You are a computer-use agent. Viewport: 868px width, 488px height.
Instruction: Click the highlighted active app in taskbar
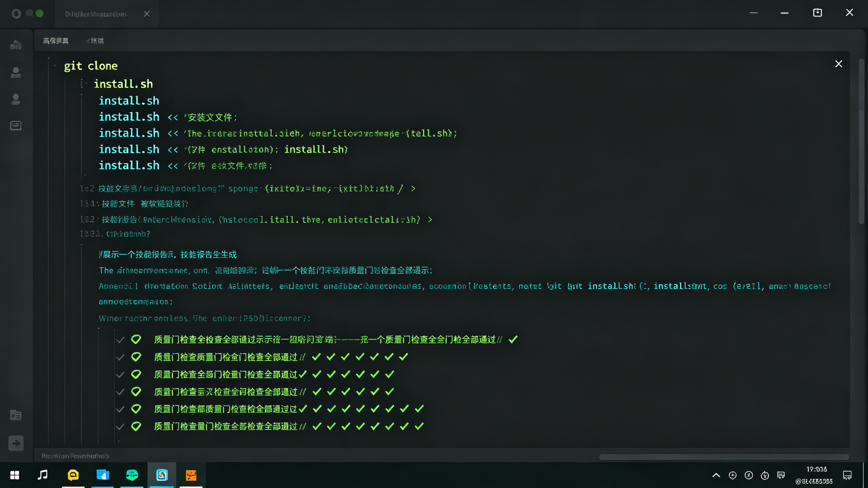[x=162, y=475]
